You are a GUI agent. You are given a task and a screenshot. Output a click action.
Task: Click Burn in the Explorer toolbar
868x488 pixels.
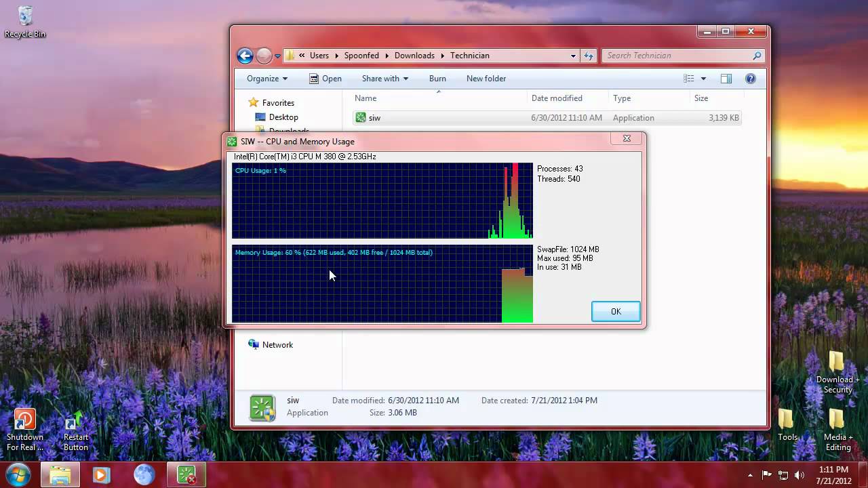[437, 79]
